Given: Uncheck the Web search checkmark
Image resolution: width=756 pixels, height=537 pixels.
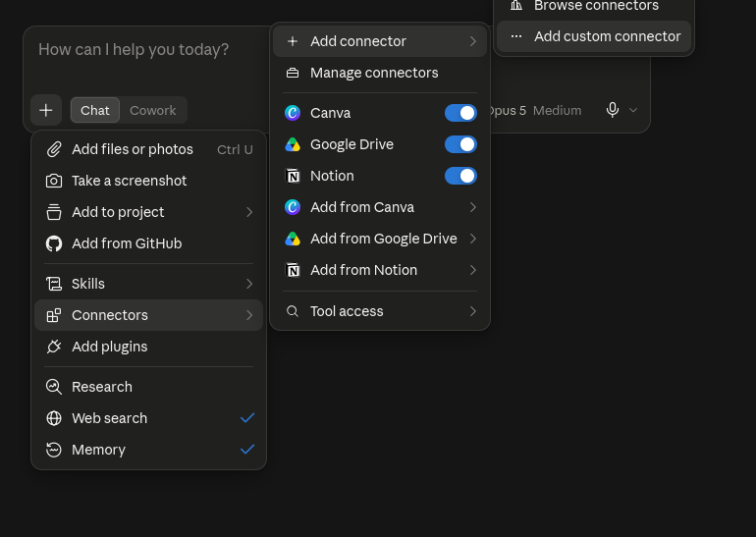Looking at the screenshot, I should (247, 418).
